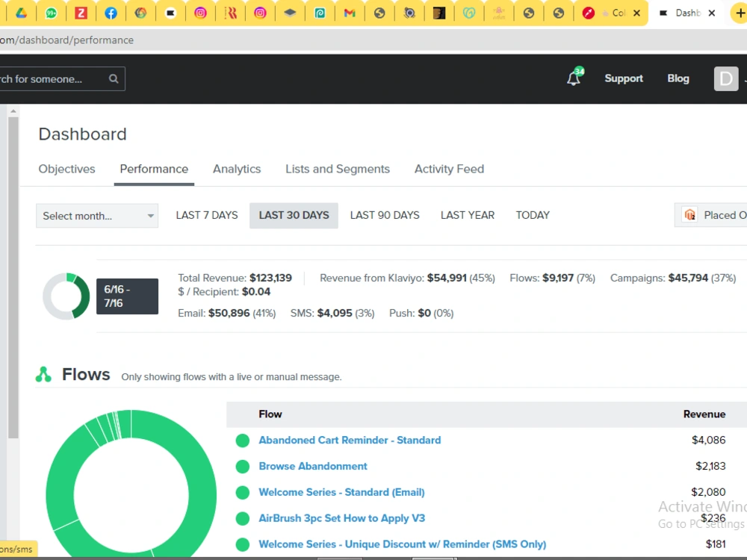Viewport: 747px width, 560px height.
Task: Select the Performance tab
Action: point(154,169)
